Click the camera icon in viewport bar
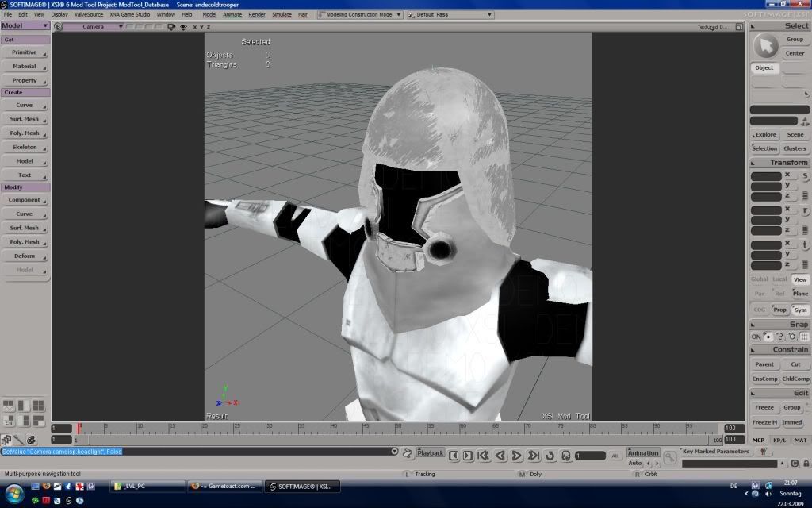The width and height of the screenshot is (812, 508). (171, 26)
